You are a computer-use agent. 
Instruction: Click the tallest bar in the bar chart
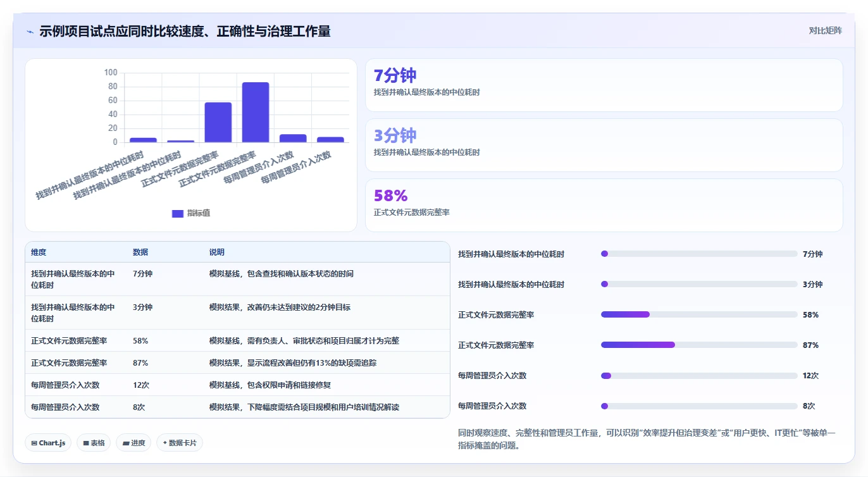tap(256, 113)
